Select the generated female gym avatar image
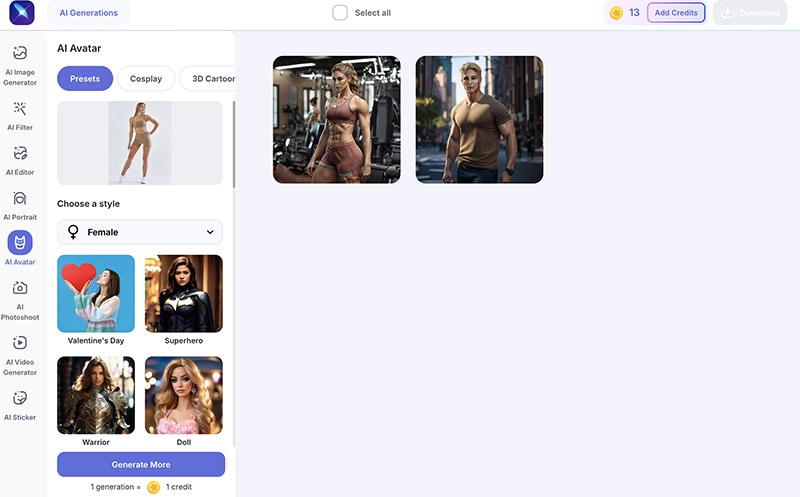 337,119
